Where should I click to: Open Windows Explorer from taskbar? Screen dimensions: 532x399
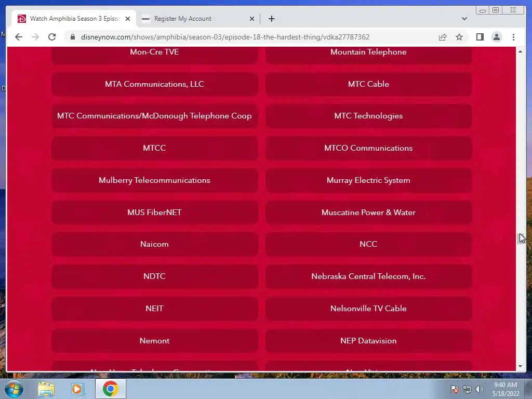pos(46,389)
